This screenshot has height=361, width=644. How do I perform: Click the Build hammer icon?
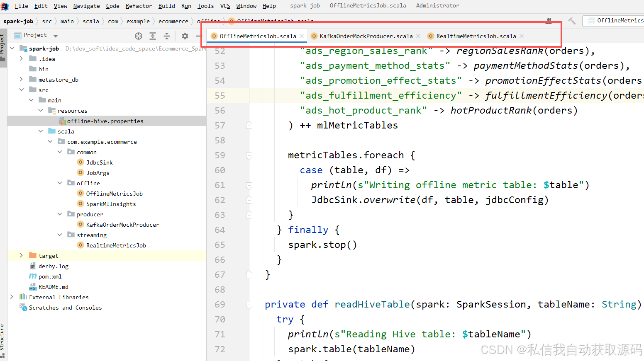pyautogui.click(x=572, y=21)
